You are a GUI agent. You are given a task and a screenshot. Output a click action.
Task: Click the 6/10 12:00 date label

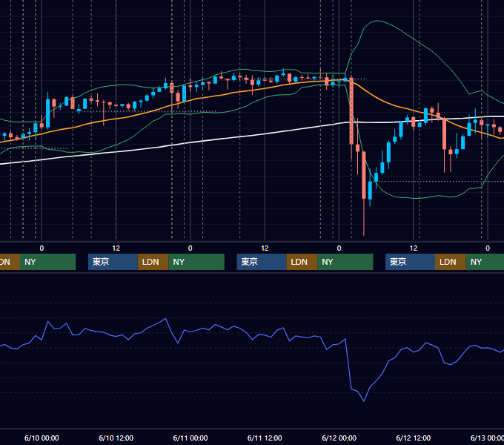tap(116, 438)
